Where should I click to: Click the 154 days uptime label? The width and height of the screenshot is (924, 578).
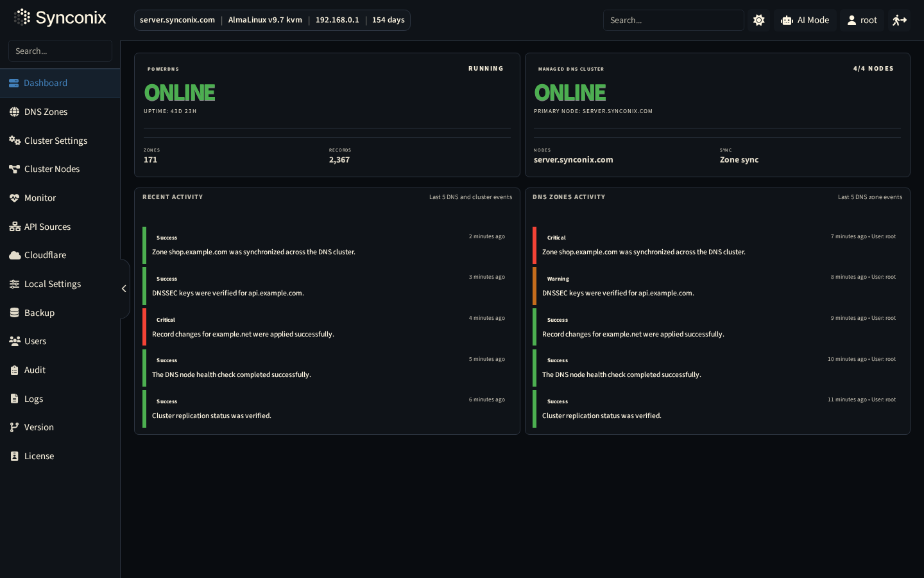pyautogui.click(x=388, y=20)
